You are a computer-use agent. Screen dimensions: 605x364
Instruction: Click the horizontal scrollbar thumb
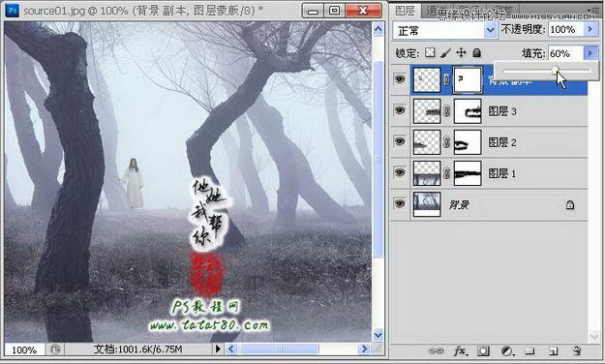click(279, 349)
